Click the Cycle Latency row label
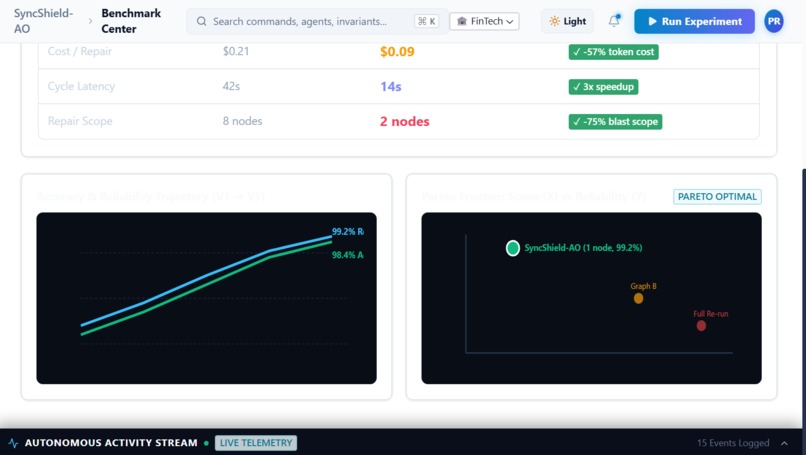Image resolution: width=806 pixels, height=455 pixels. [x=81, y=86]
